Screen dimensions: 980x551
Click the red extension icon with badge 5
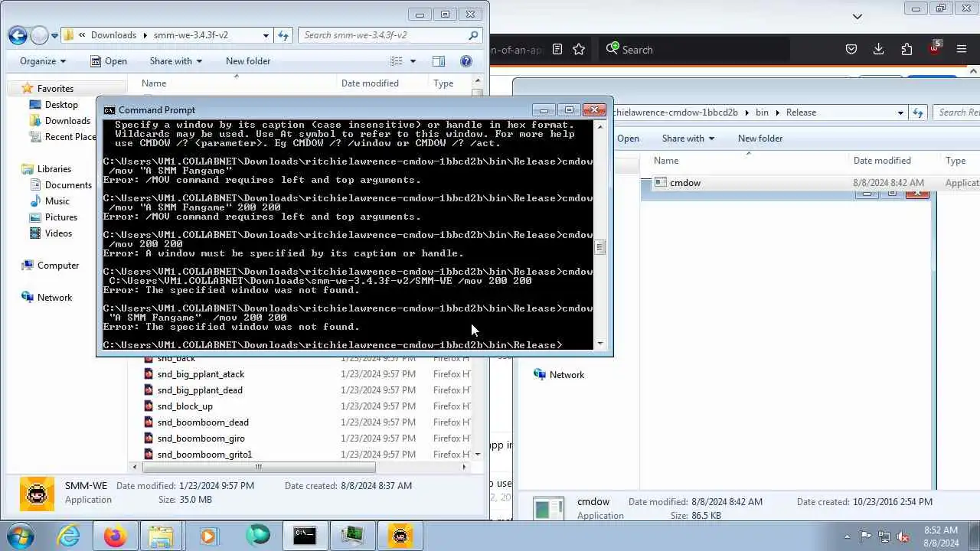pyautogui.click(x=934, y=47)
